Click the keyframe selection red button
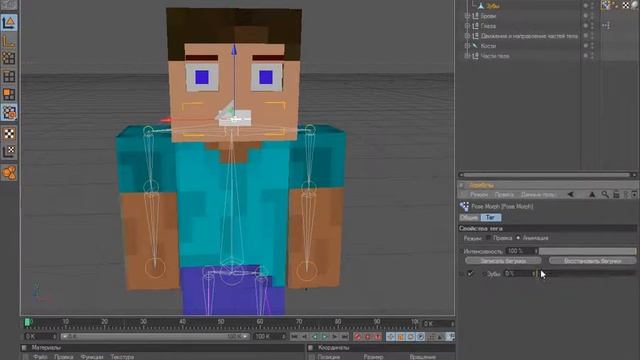 [x=378, y=337]
